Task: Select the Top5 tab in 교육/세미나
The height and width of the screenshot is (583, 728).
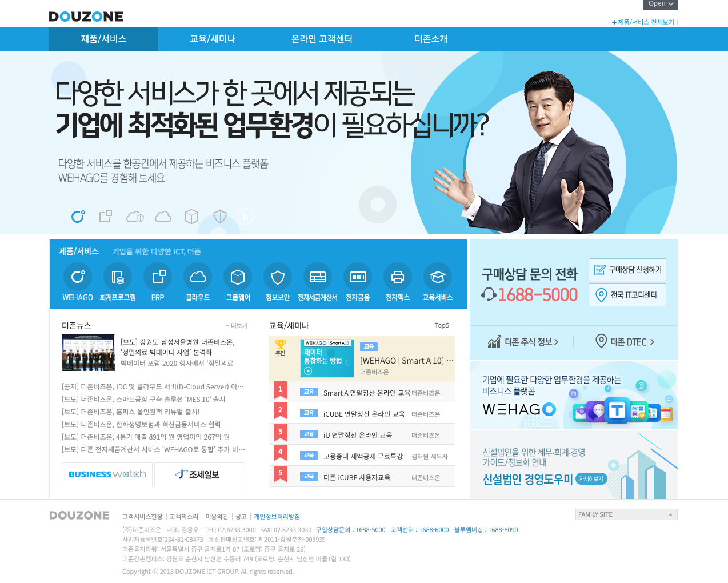Action: click(x=442, y=325)
